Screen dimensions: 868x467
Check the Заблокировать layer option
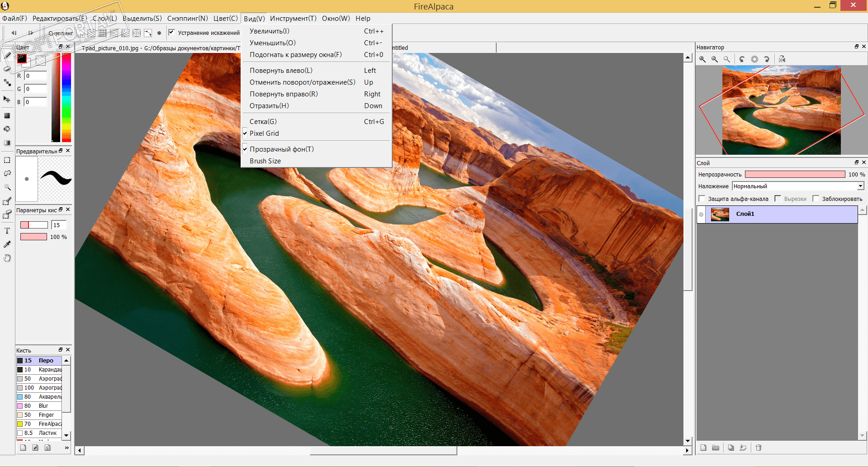[816, 199]
